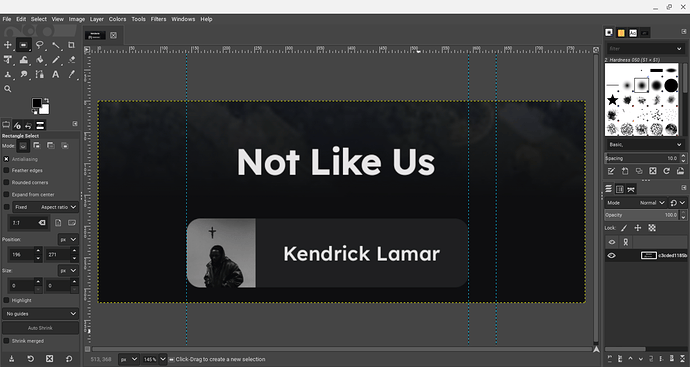Enable Expand from center option
Viewport: 690px width, 367px height.
point(6,194)
